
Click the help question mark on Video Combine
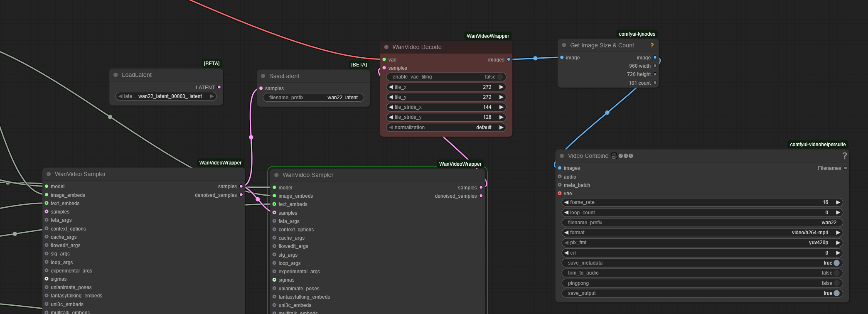(x=844, y=156)
